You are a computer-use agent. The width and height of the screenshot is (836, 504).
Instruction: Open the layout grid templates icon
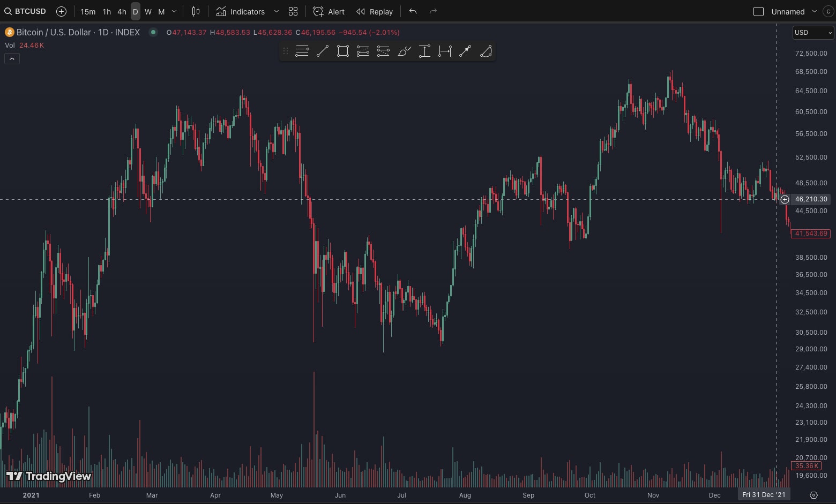[x=293, y=11]
